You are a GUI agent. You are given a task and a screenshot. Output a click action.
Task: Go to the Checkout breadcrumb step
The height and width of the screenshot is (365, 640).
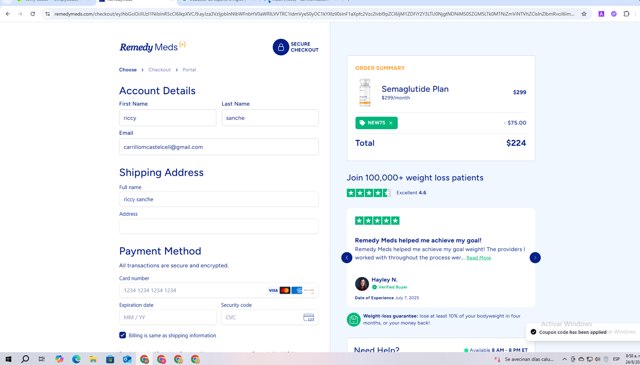[x=159, y=70]
